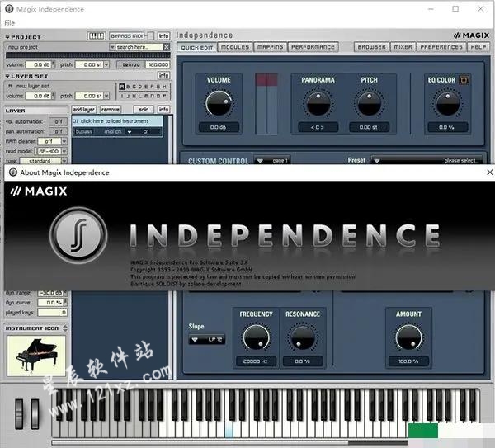Viewport: 495px width, 448px height.
Task: Clear the search field with X icon
Action: click(167, 47)
